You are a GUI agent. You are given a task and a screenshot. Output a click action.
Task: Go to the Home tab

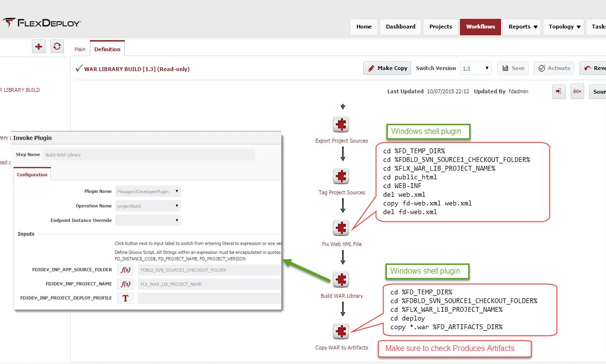pos(364,27)
